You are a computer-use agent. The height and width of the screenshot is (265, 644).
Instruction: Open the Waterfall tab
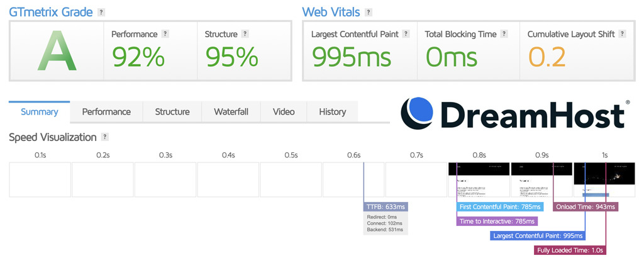pos(231,112)
